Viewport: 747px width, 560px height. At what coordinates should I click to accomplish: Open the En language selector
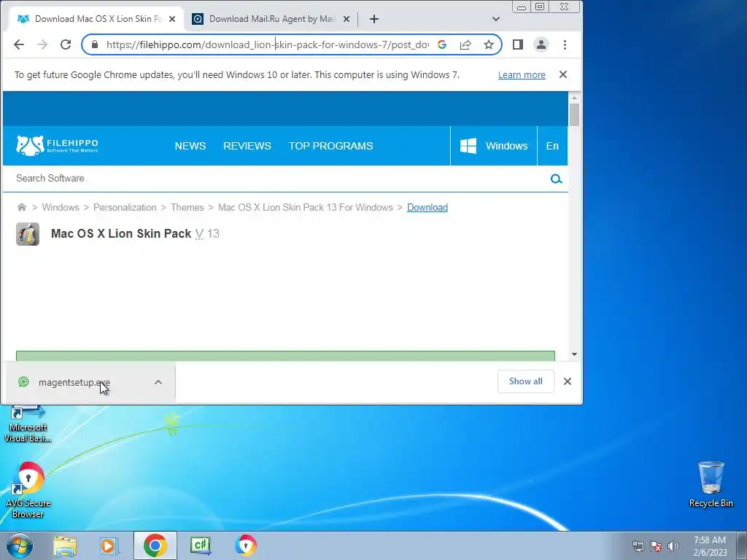tap(553, 146)
